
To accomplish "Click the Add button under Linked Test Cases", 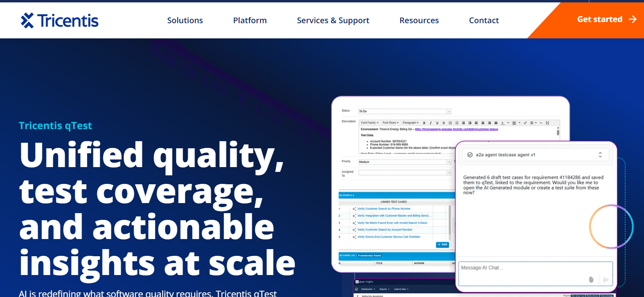I will pos(442,245).
